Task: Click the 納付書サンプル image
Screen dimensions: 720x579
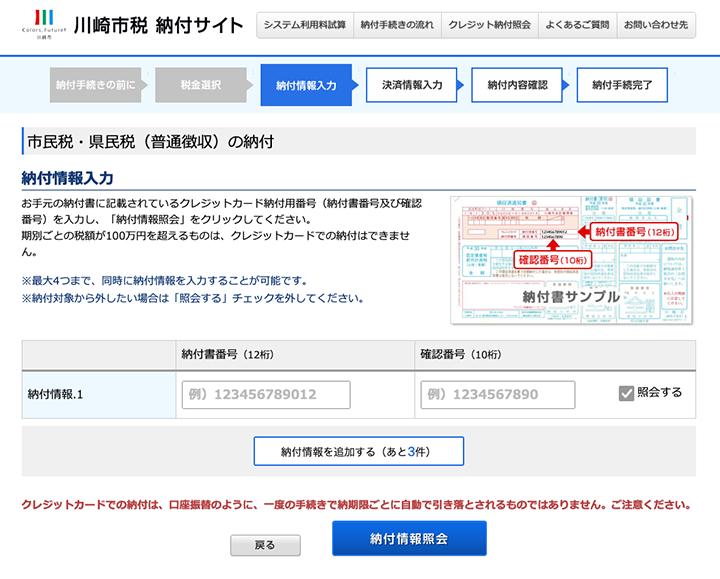Action: (572, 258)
